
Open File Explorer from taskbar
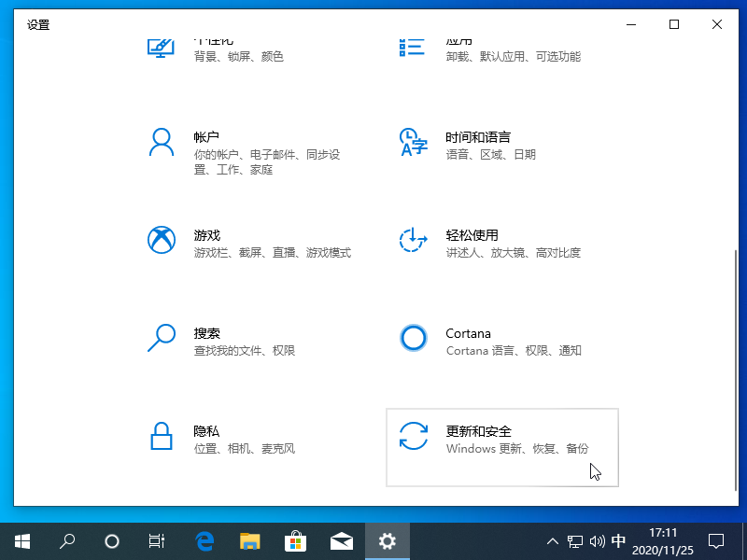tap(249, 540)
